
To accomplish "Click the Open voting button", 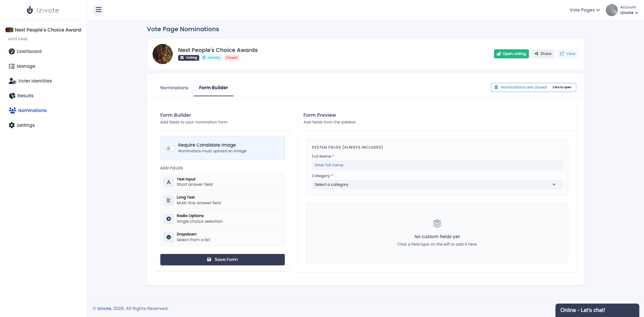I will pos(511,54).
